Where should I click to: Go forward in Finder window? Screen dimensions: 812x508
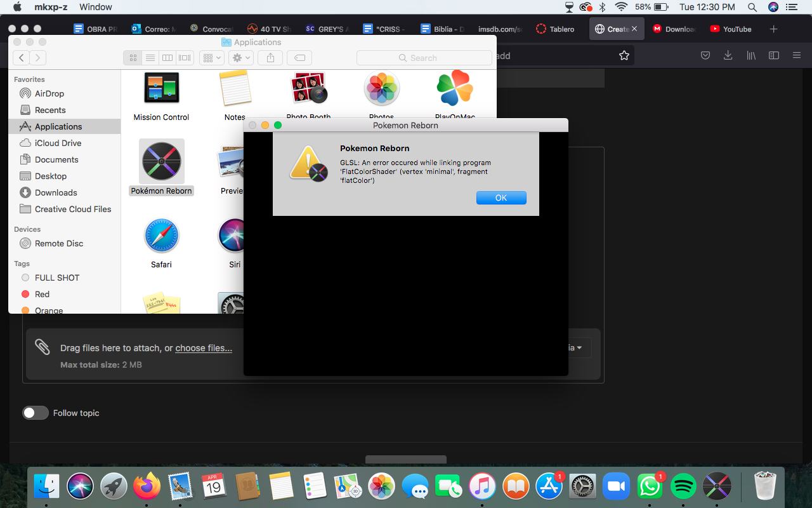tap(37, 58)
